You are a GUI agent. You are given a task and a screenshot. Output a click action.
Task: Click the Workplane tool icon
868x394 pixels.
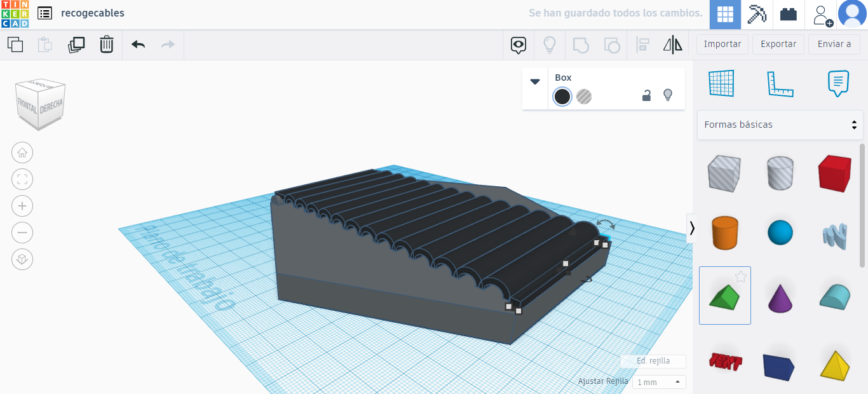click(x=721, y=83)
